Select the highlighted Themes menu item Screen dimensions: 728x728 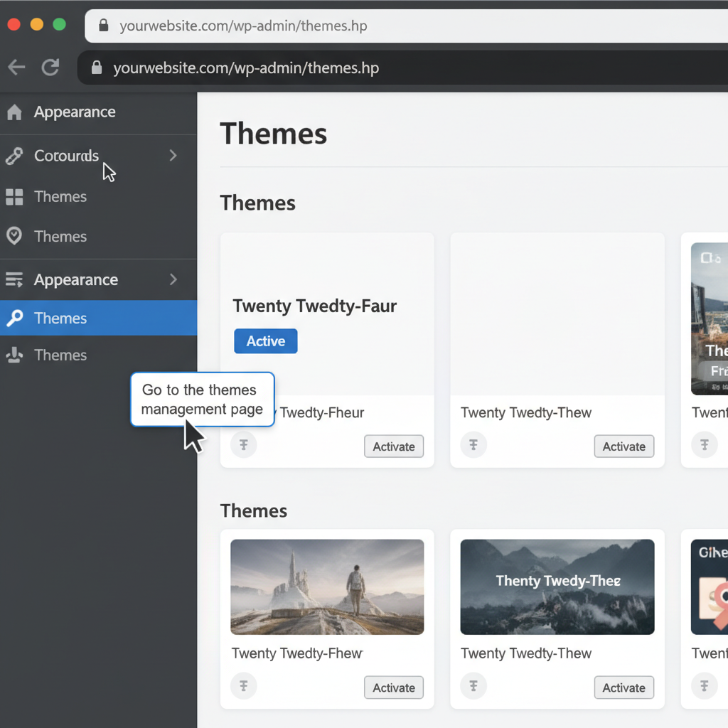point(60,318)
